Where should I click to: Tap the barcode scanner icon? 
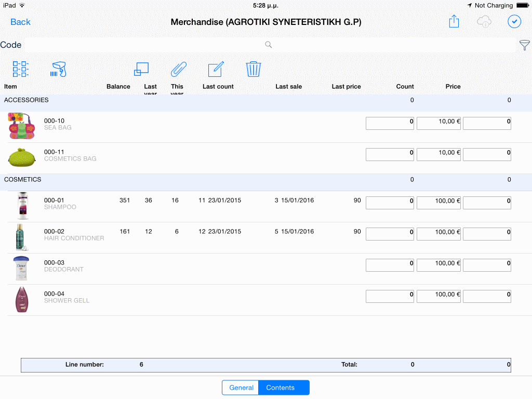point(58,69)
